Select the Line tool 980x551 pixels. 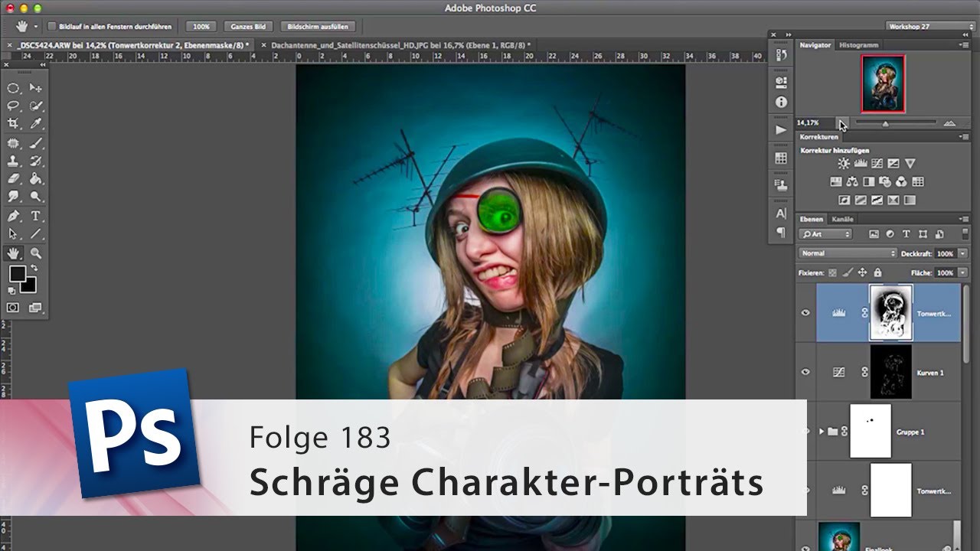(x=35, y=234)
